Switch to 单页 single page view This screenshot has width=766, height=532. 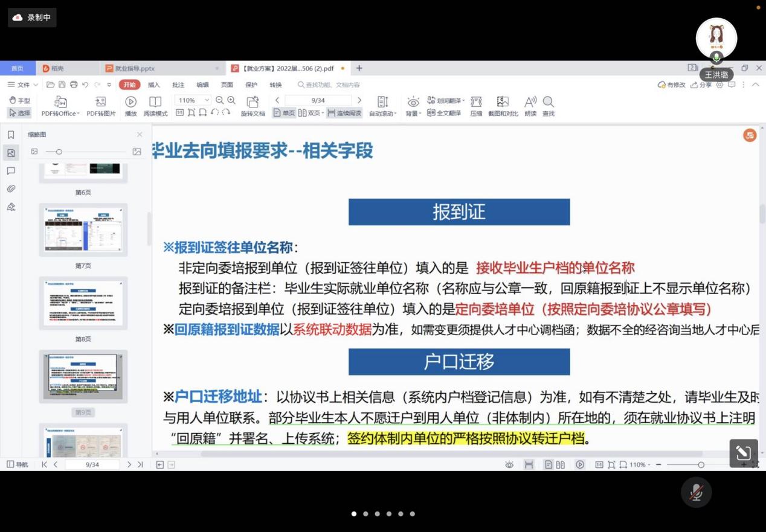[284, 113]
